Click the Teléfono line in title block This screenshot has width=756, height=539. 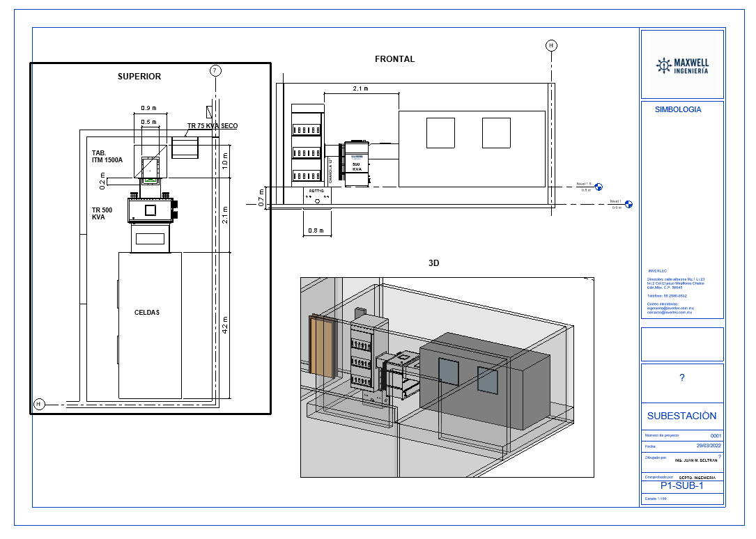coord(667,296)
